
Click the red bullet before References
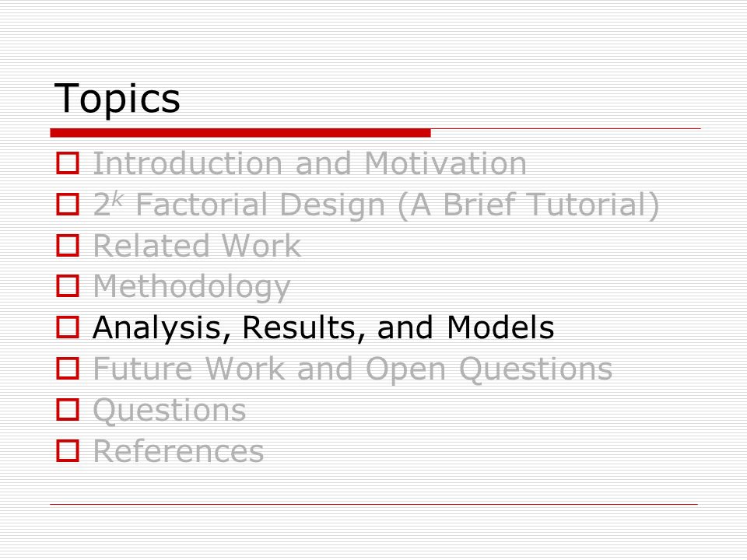tap(68, 450)
